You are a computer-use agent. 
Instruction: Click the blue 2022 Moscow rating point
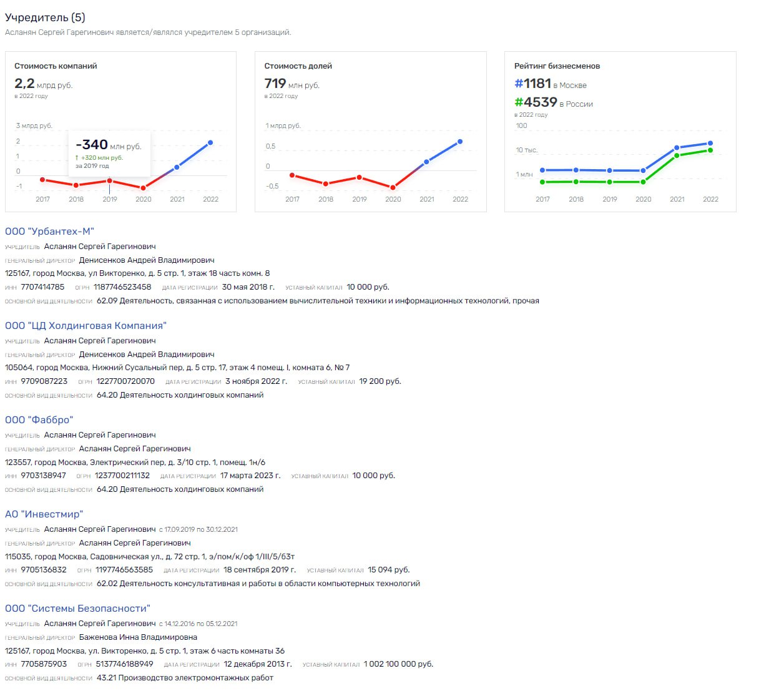pos(710,144)
